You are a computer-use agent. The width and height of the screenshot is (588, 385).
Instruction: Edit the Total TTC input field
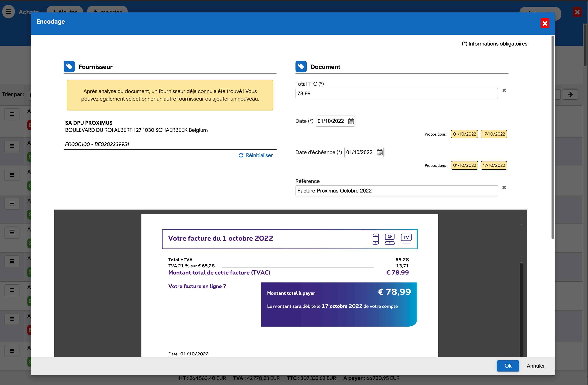[x=397, y=94]
